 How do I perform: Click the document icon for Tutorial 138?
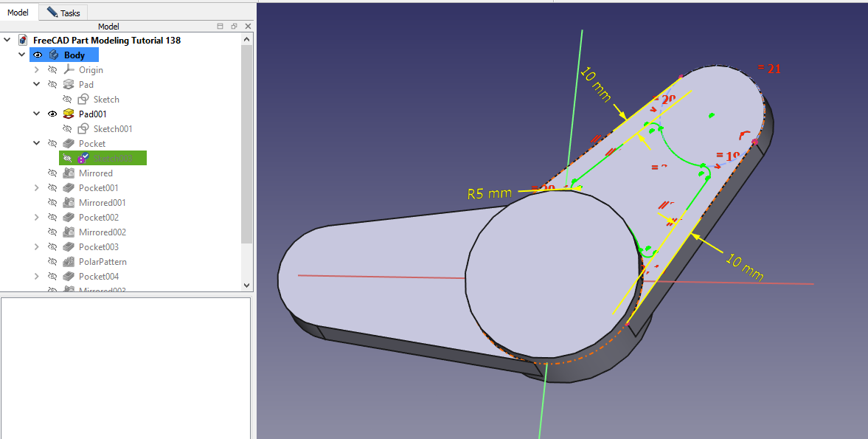(24, 41)
